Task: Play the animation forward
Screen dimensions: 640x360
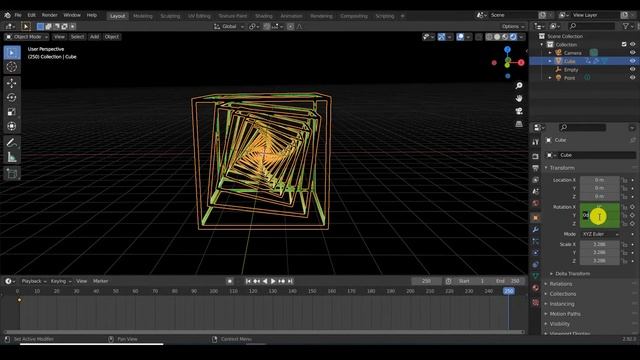Action: (x=273, y=281)
